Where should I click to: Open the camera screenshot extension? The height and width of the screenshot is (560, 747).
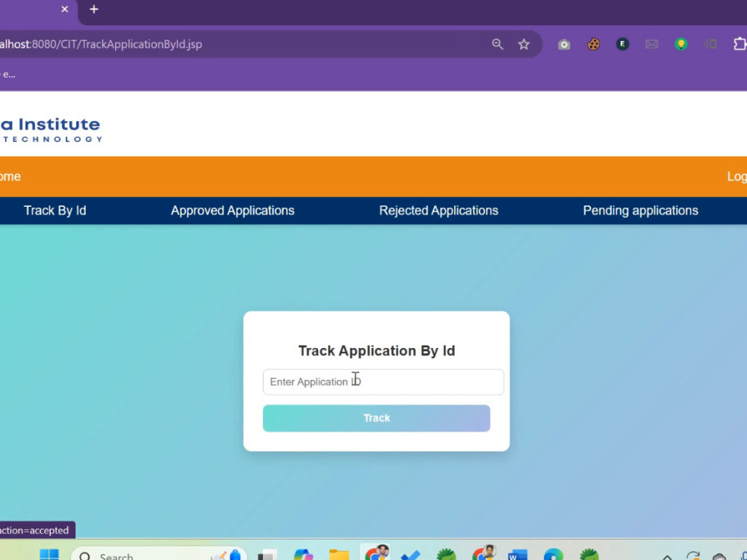click(x=564, y=44)
